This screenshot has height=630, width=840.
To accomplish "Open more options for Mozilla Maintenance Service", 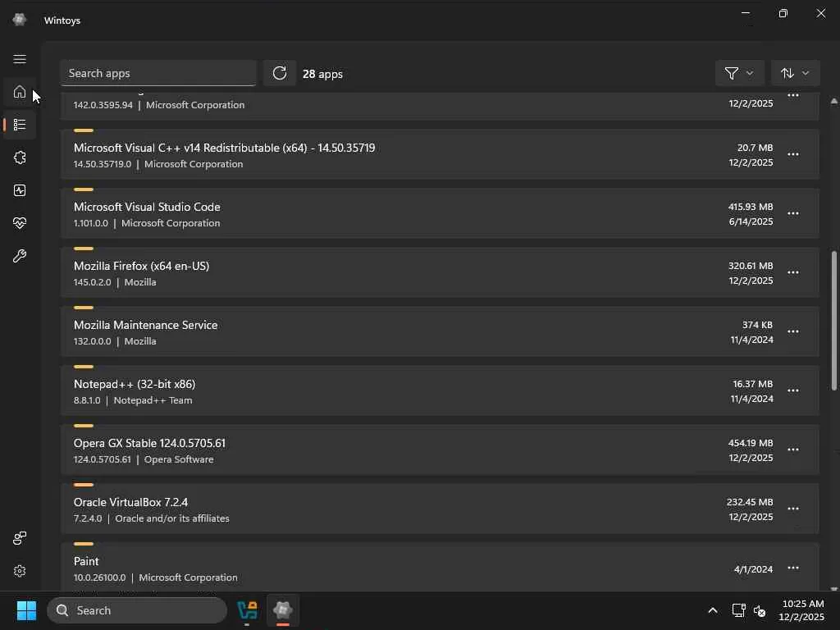I will coord(793,331).
